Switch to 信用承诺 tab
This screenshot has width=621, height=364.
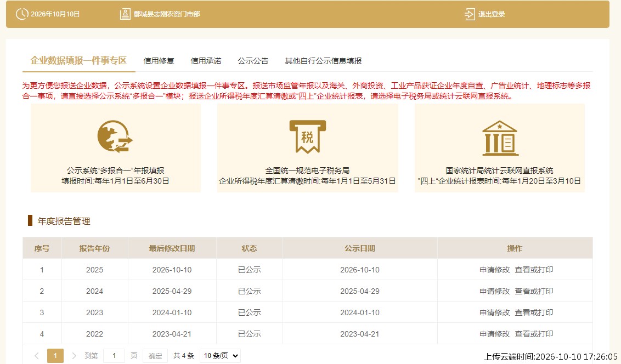(206, 61)
